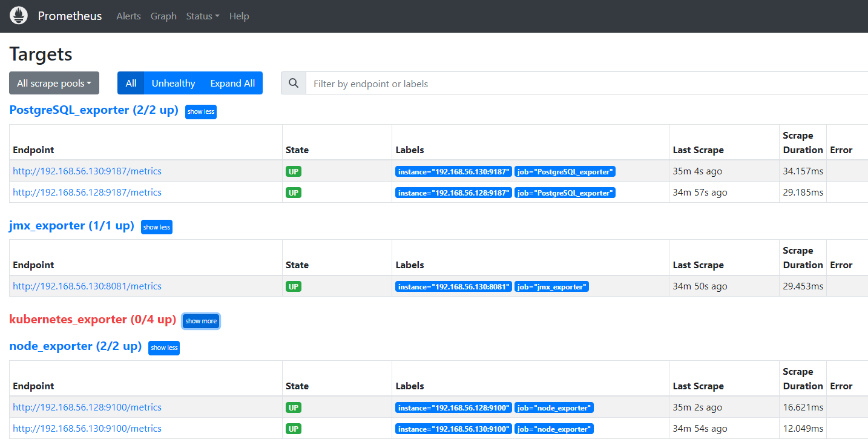Focus the Filter by endpoint or labels field

587,84
